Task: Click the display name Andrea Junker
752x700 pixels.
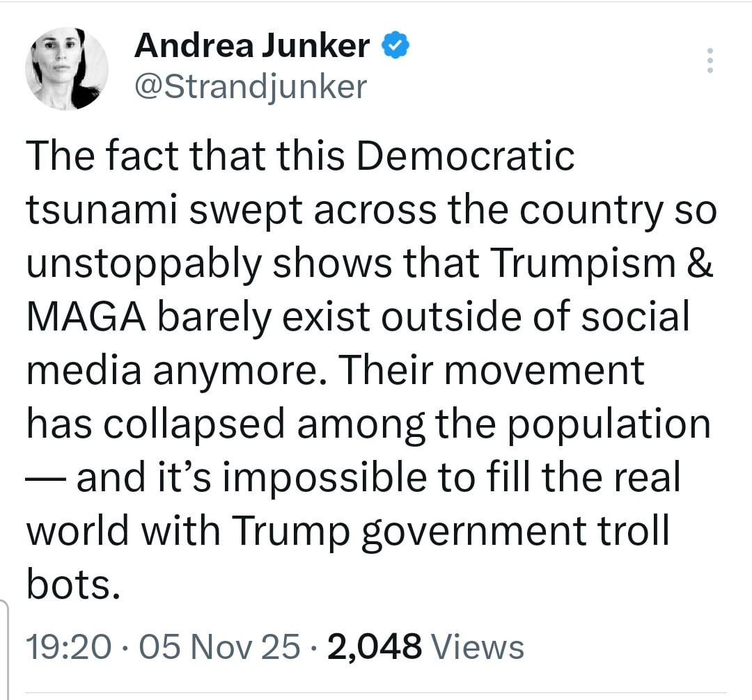Action: pos(251,46)
